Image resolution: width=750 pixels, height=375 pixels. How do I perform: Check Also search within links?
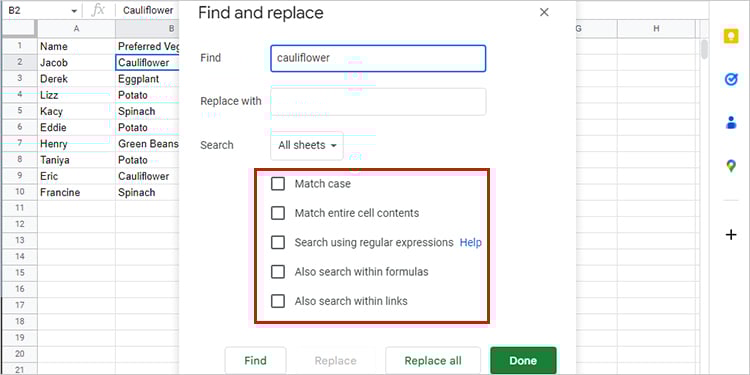[x=278, y=301]
